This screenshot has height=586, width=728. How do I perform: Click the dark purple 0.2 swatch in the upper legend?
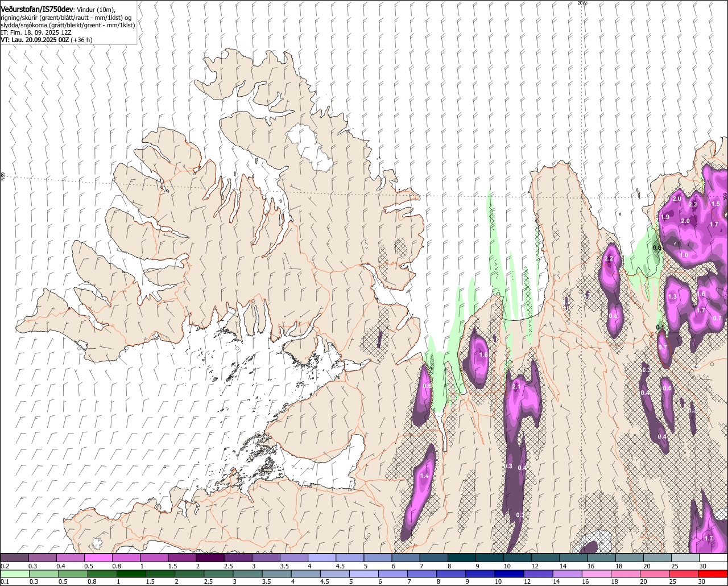(x=14, y=558)
